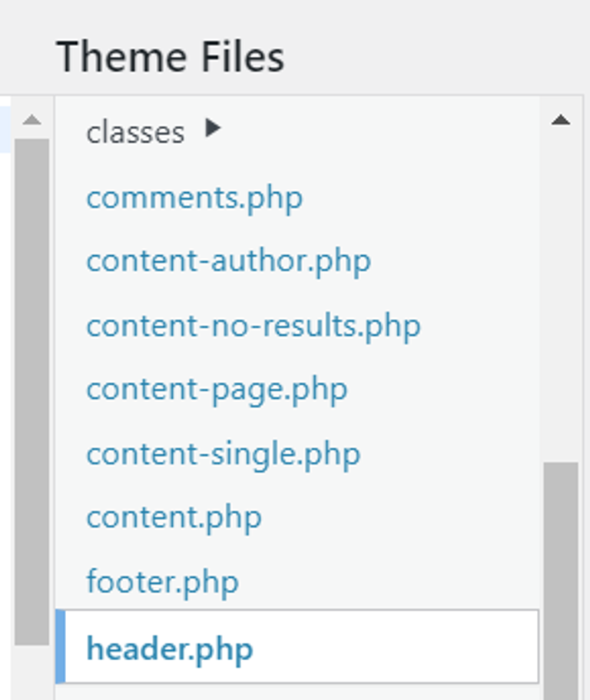The height and width of the screenshot is (700, 590).
Task: Click the empty list area below header.php row
Action: point(297,692)
